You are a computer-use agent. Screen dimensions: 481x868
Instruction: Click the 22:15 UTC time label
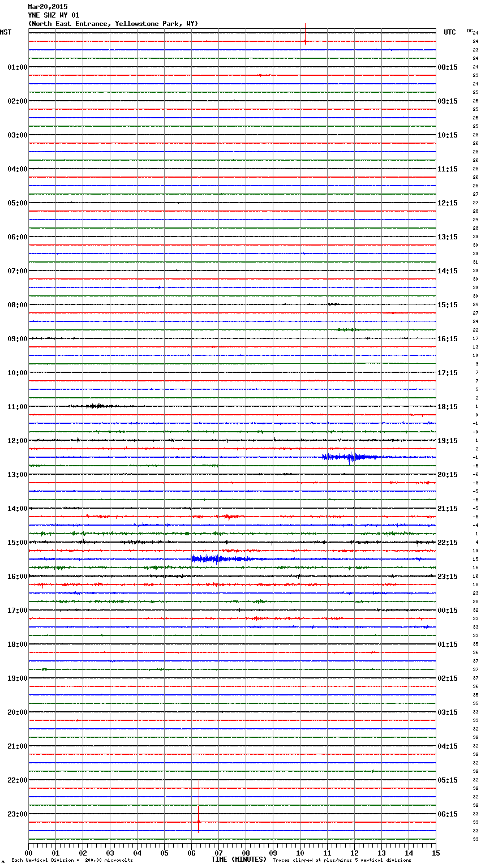(x=448, y=543)
